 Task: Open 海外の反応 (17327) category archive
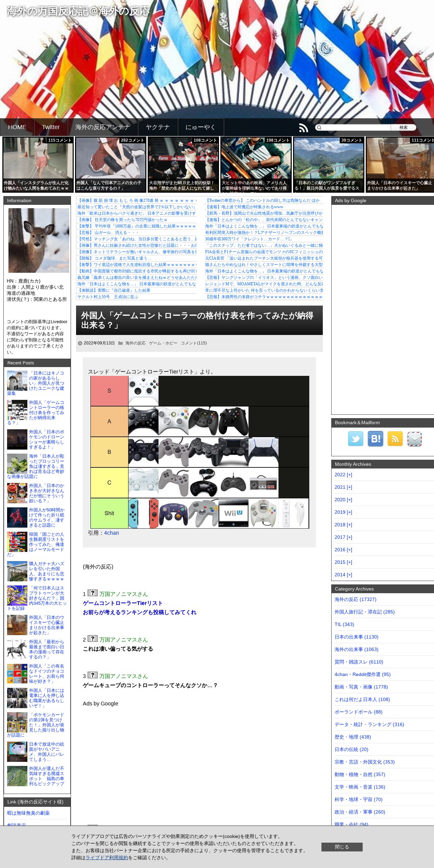pos(355,599)
